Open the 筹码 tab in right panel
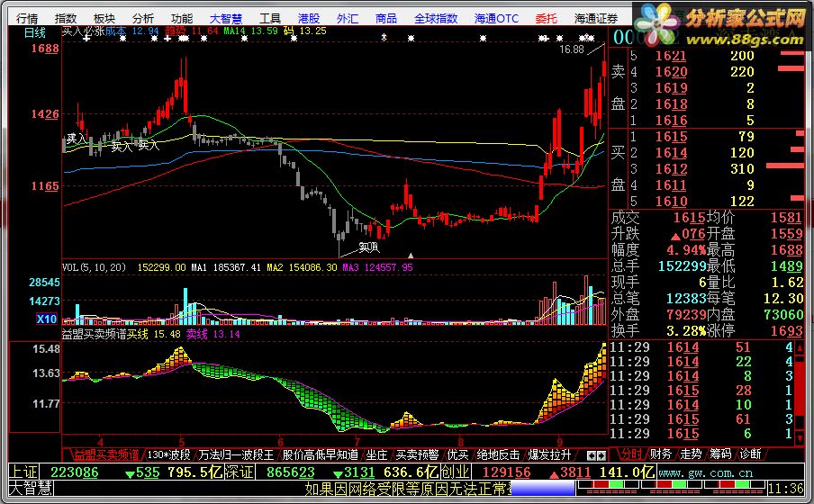Screen dimensions: 814x504 tap(720, 454)
